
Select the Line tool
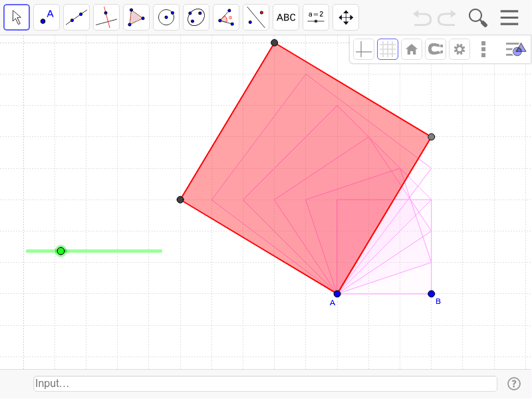pyautogui.click(x=76, y=17)
